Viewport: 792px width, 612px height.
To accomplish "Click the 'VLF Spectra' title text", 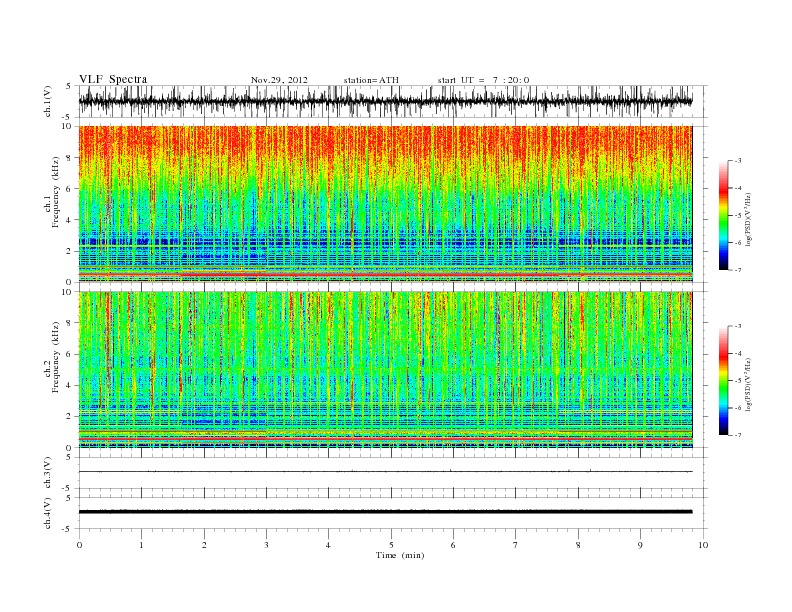I will 113,79.
